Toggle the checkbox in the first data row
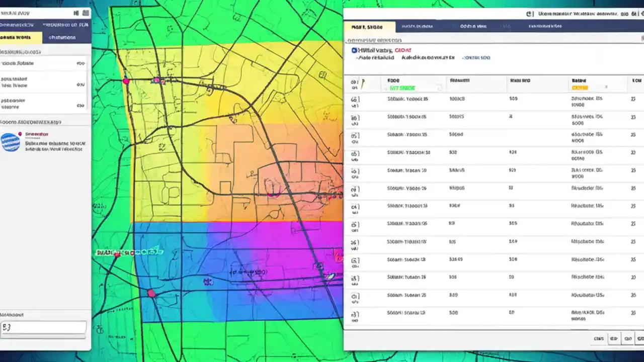The width and height of the screenshot is (644, 362). (355, 99)
